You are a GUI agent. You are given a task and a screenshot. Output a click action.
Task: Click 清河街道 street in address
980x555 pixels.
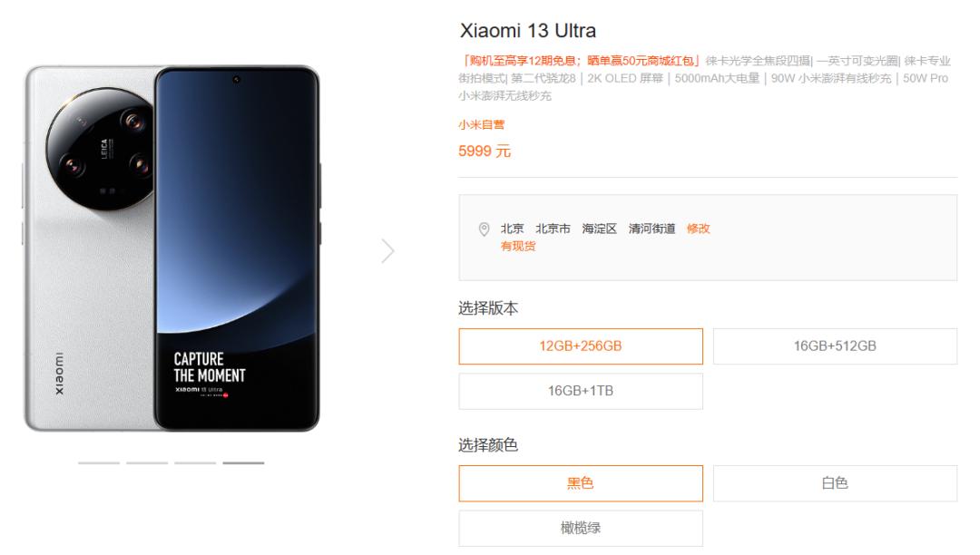tap(652, 229)
